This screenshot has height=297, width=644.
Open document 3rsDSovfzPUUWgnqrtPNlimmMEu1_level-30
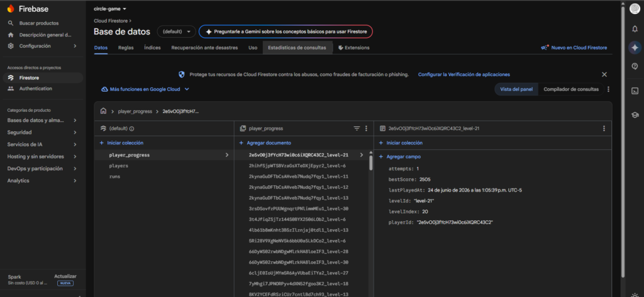coord(299,209)
